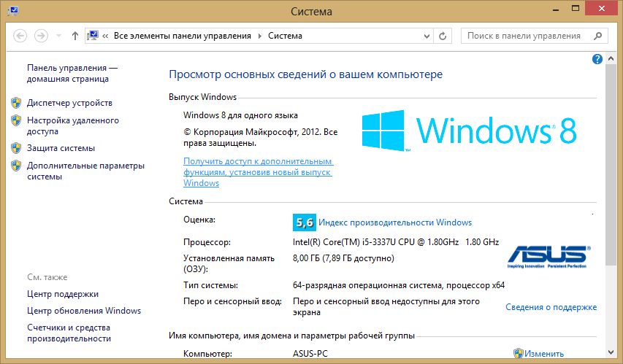
Task: Click the shield icon beside Диспетчер устройств
Action: [16, 103]
